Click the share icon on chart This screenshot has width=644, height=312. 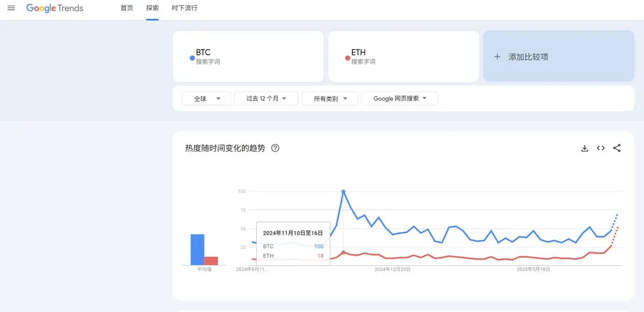(x=617, y=148)
